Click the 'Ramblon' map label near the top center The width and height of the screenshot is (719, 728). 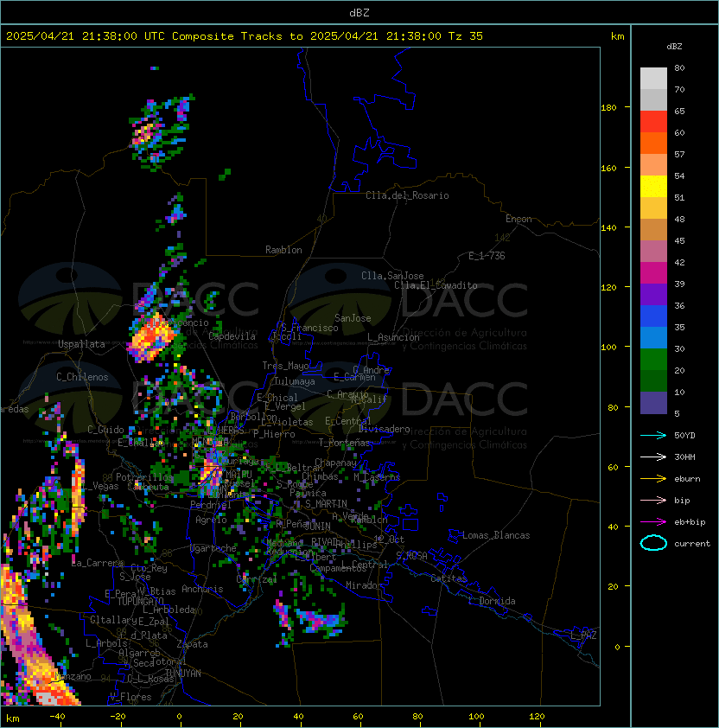[283, 250]
